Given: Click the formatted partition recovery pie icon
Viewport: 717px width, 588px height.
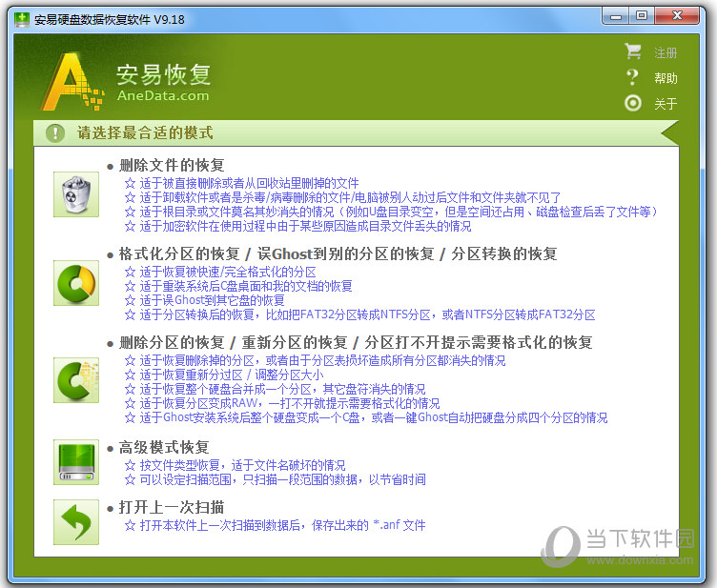Looking at the screenshot, I should (76, 283).
